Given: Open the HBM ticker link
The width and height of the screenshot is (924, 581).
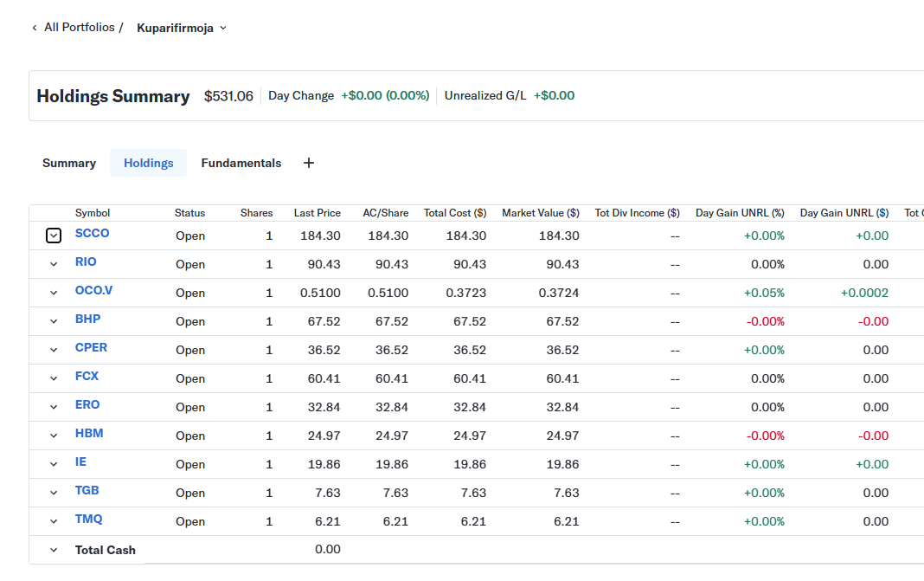Looking at the screenshot, I should click(x=89, y=433).
